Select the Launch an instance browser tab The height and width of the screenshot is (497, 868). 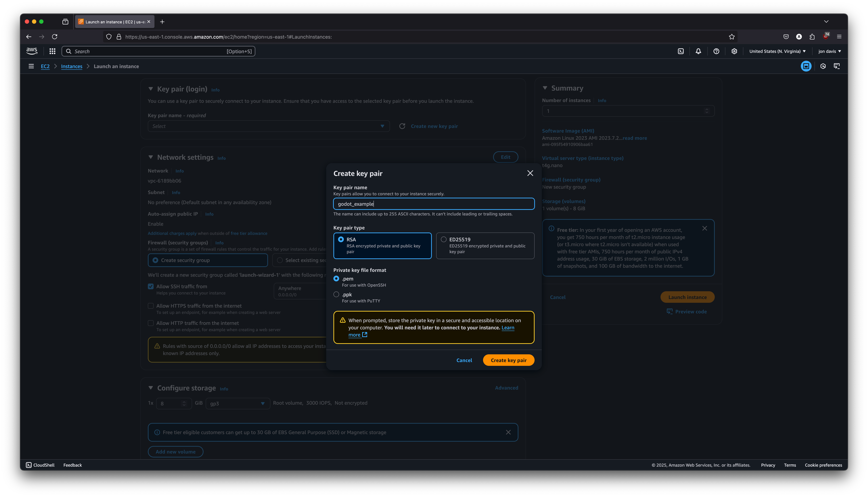click(115, 22)
